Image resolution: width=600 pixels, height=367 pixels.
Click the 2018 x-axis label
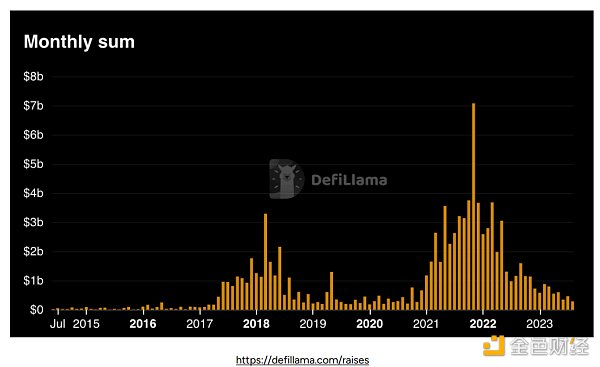click(256, 324)
